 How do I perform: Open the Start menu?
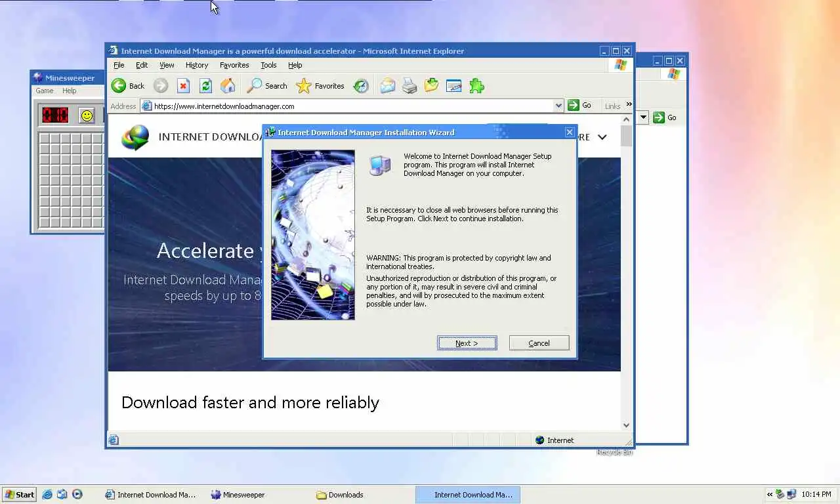click(x=19, y=495)
